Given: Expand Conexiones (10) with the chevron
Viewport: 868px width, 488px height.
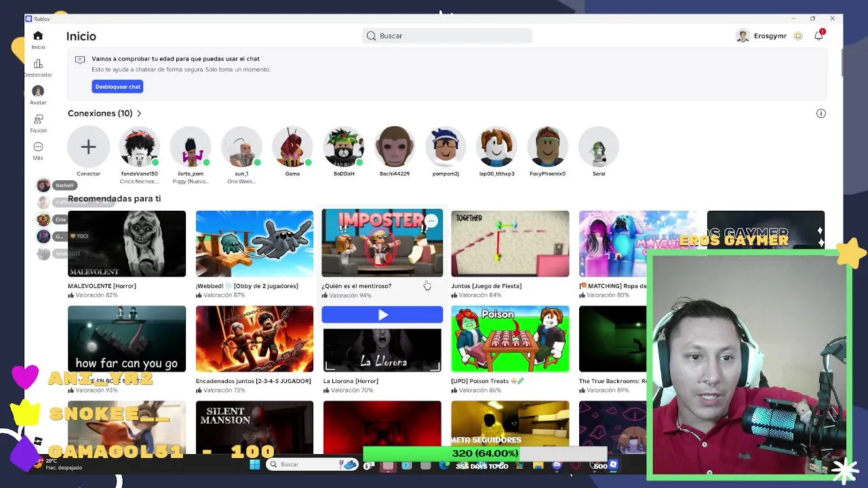Looking at the screenshot, I should click(139, 113).
